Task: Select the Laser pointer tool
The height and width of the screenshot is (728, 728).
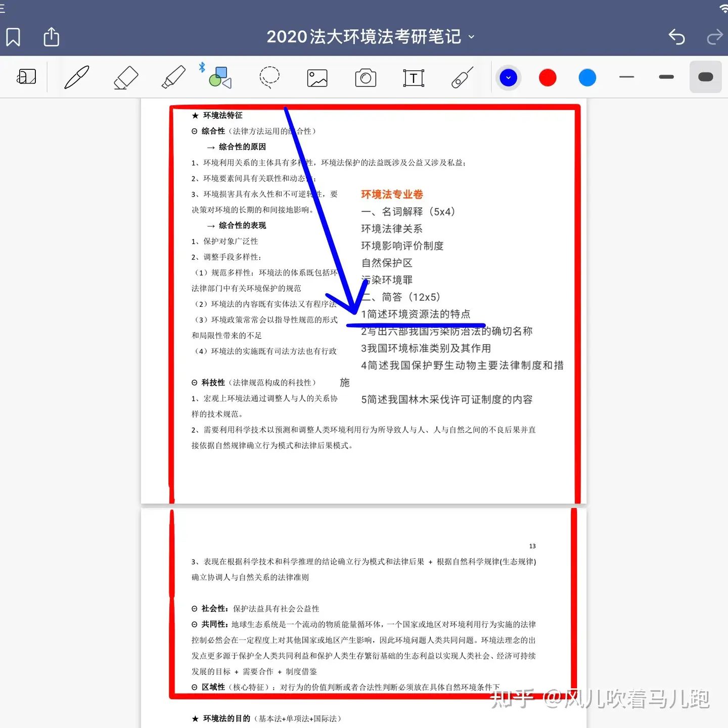Action: point(462,77)
